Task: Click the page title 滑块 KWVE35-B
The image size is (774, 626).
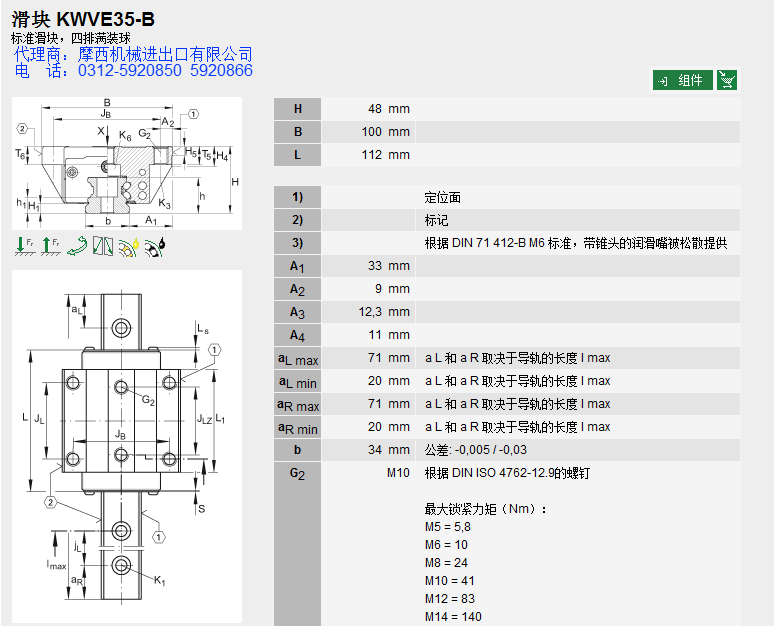Action: (x=83, y=19)
